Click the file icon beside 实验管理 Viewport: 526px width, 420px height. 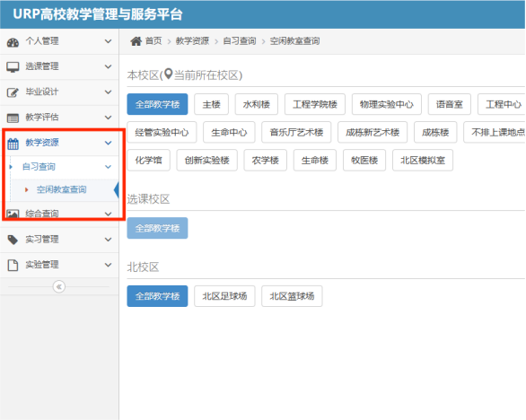13,265
